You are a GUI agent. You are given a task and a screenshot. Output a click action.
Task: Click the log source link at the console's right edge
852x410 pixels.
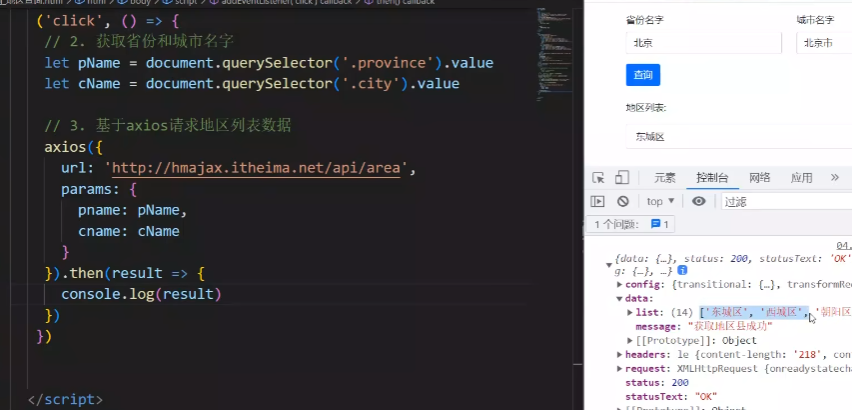(x=844, y=246)
